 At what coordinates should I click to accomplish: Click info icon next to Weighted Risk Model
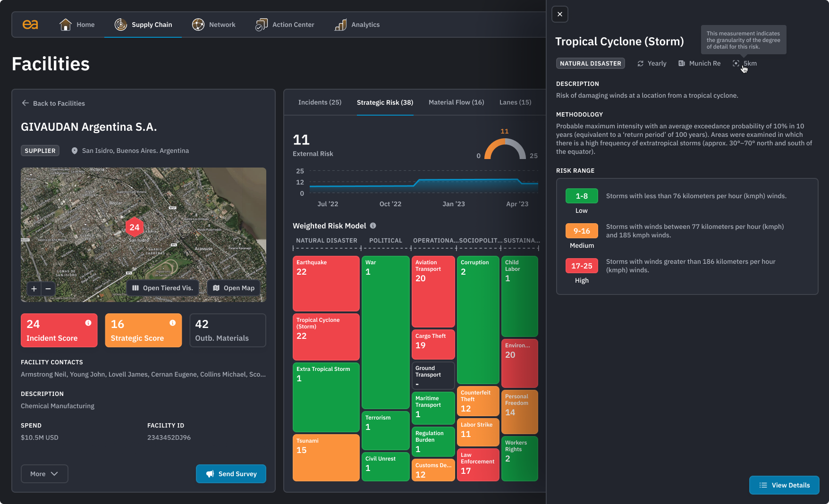click(x=373, y=226)
